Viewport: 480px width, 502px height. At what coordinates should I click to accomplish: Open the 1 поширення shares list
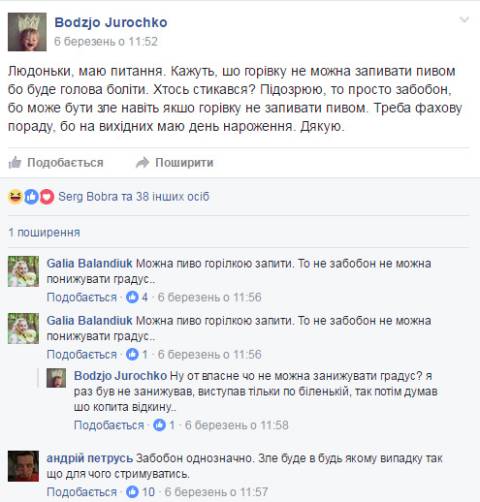click(44, 232)
